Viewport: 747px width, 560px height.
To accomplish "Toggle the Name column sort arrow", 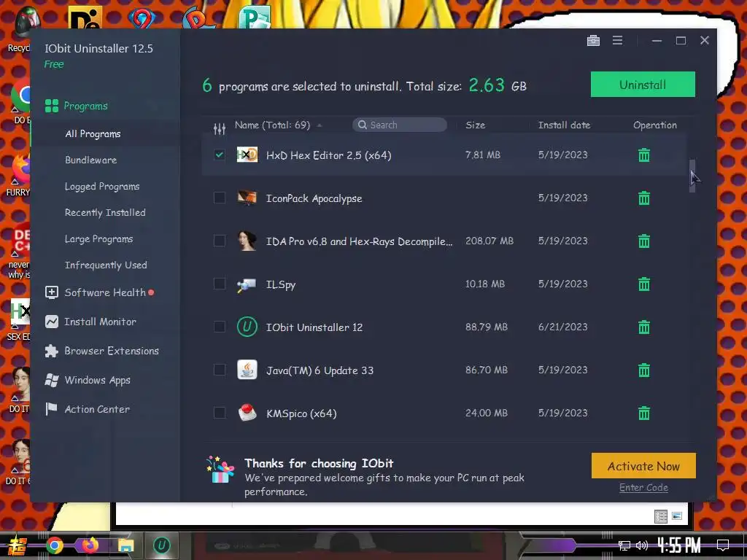I will coord(320,125).
